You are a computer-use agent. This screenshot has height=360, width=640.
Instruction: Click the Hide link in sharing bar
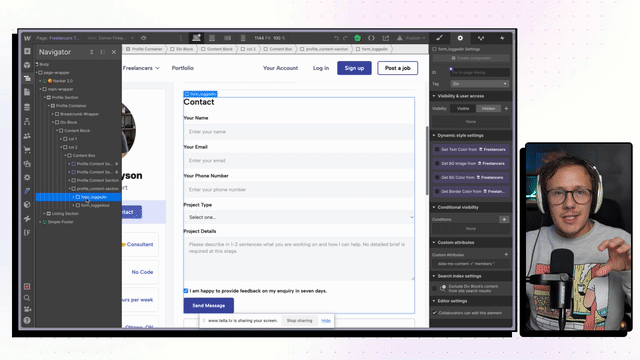click(326, 320)
